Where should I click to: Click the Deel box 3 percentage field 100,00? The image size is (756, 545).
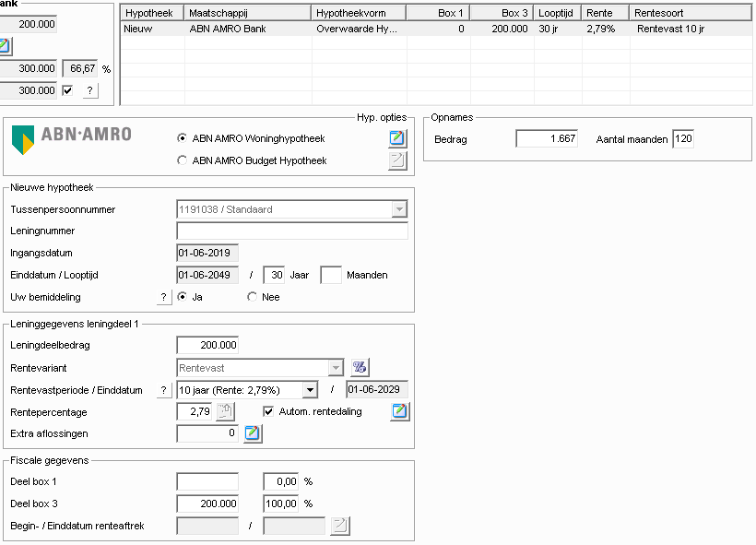280,504
